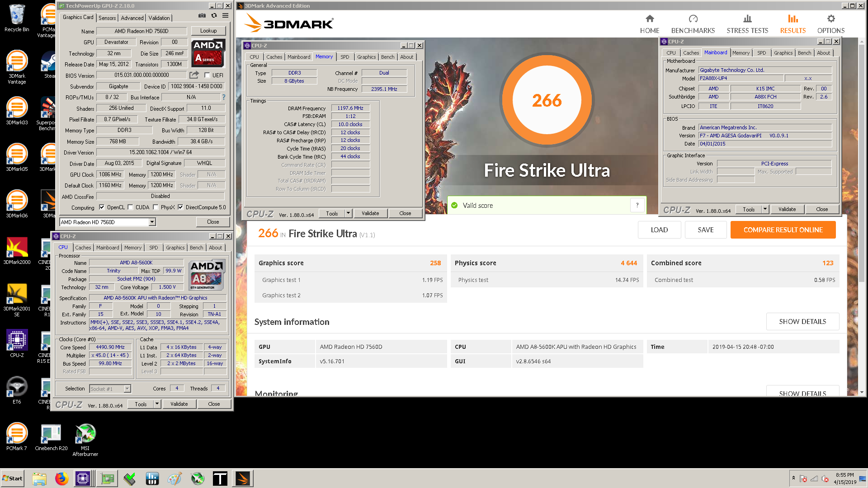Open the 3DMark06 desktop shortcut

pos(17,204)
